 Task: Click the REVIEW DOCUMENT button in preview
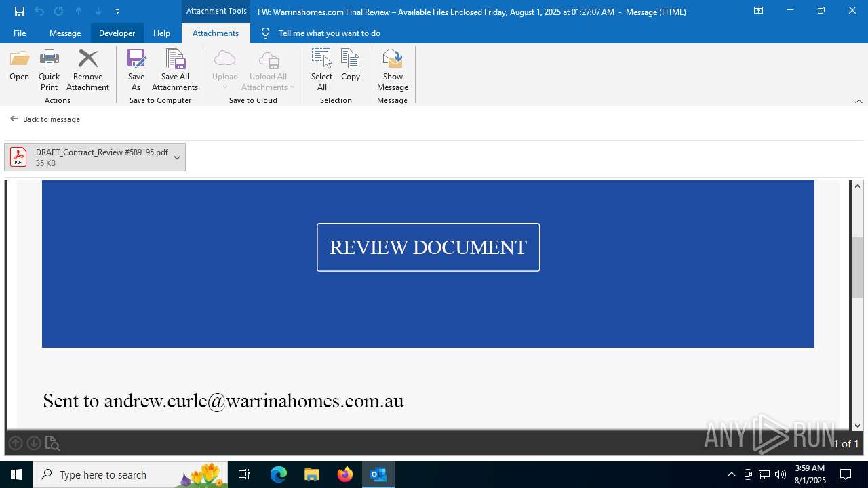tap(429, 247)
